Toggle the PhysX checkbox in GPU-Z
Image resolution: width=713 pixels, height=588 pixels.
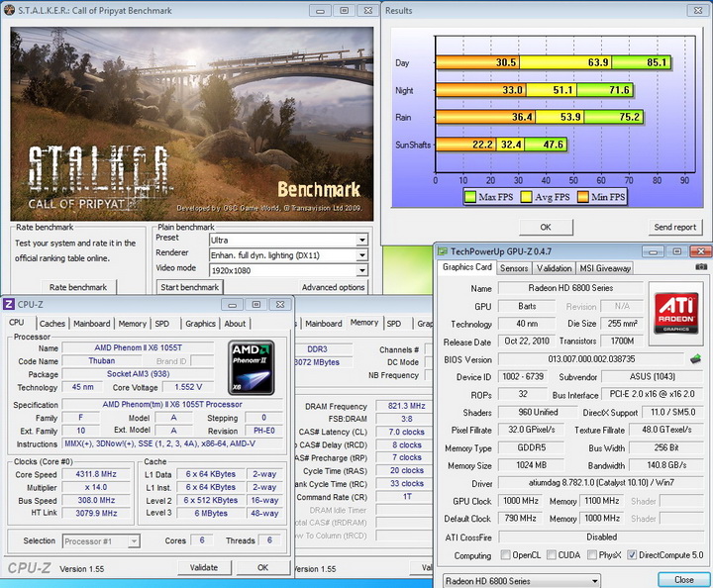[x=592, y=554]
